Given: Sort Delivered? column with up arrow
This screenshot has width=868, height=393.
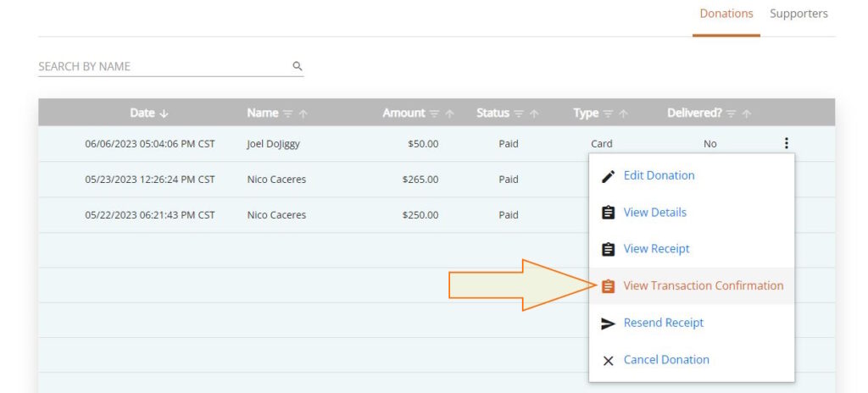Looking at the screenshot, I should tap(747, 113).
